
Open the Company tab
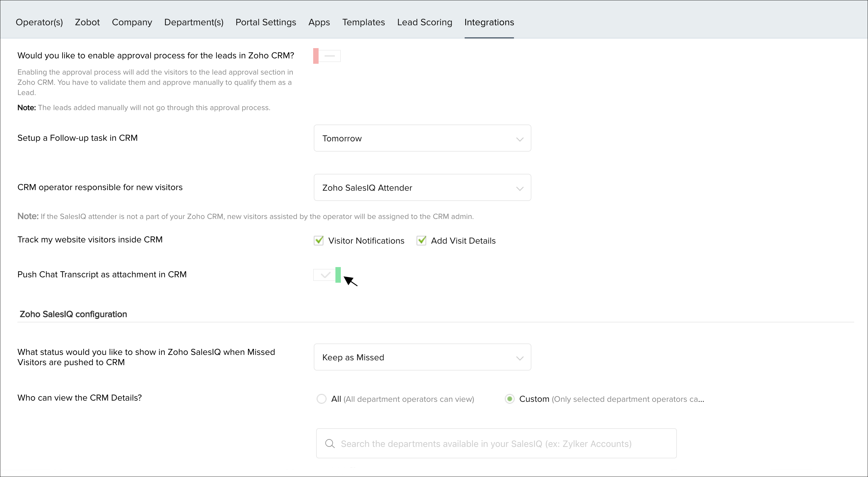(x=132, y=22)
